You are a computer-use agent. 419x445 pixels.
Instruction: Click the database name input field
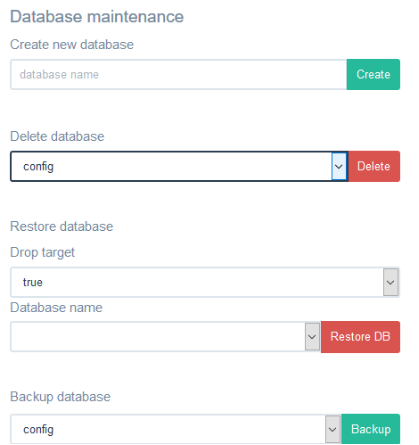[x=178, y=74]
